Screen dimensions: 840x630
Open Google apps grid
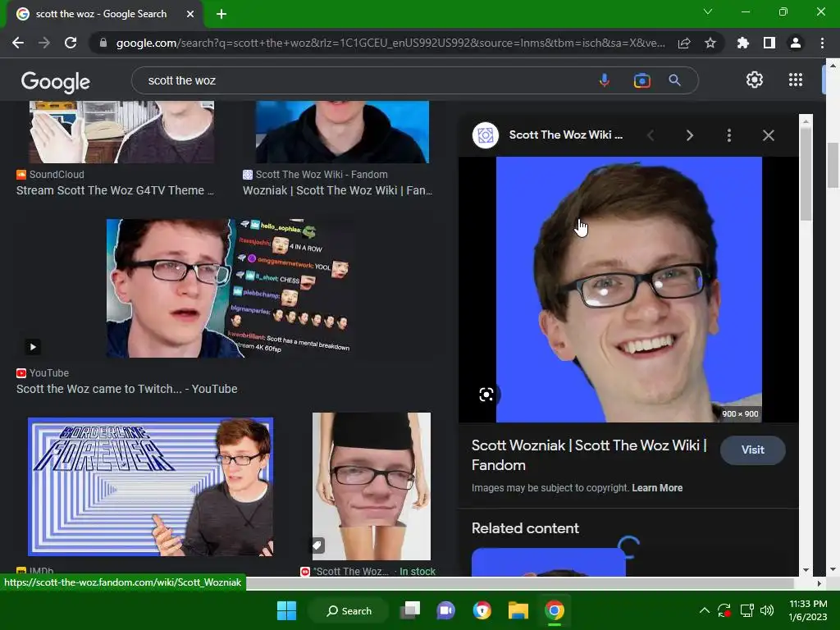coord(796,80)
